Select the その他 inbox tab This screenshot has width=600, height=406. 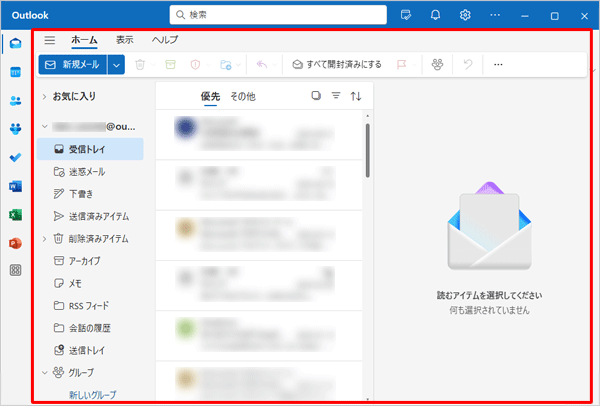pyautogui.click(x=243, y=96)
